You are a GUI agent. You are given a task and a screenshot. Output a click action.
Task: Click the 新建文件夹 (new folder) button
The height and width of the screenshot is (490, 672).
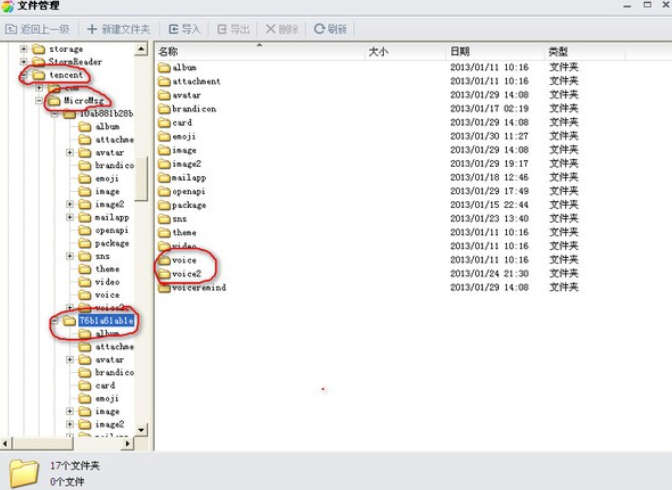click(x=119, y=29)
